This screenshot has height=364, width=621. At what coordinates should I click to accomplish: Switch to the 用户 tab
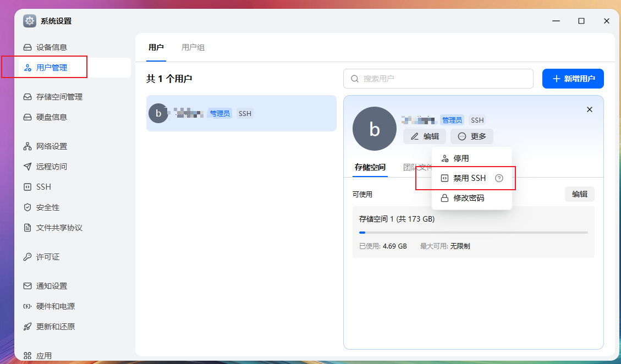(x=156, y=47)
